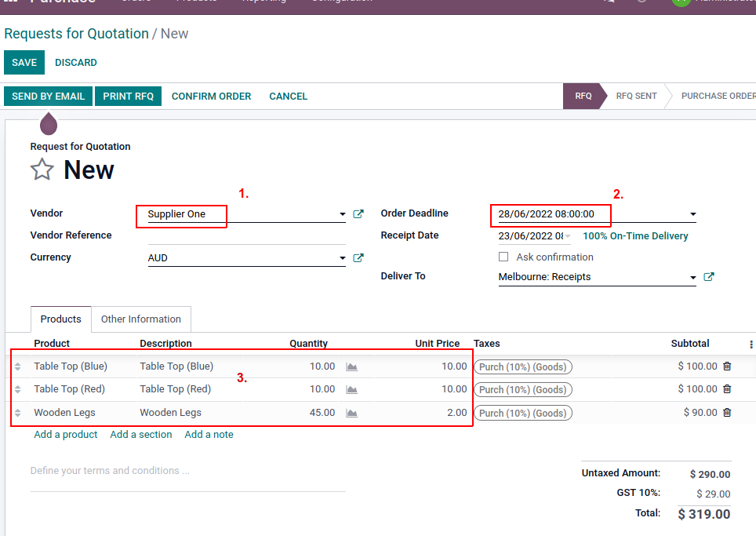Image resolution: width=756 pixels, height=536 pixels.
Task: Confirm the order
Action: [211, 96]
